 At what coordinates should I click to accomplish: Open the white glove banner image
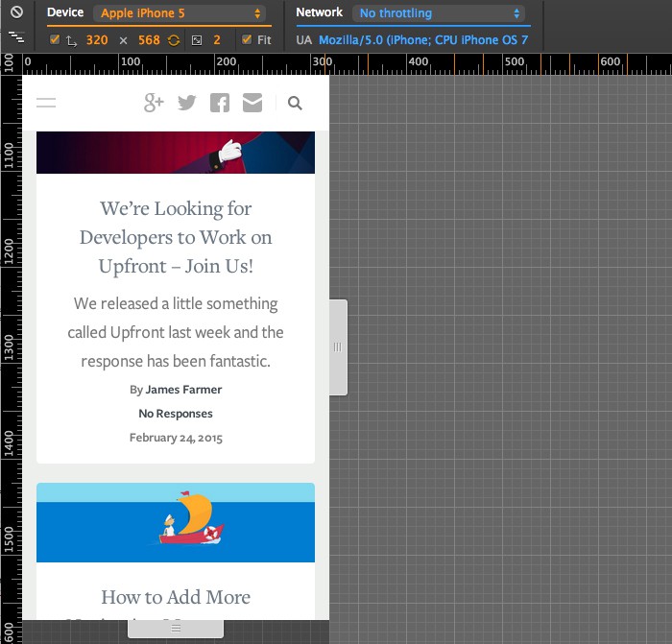point(176,153)
